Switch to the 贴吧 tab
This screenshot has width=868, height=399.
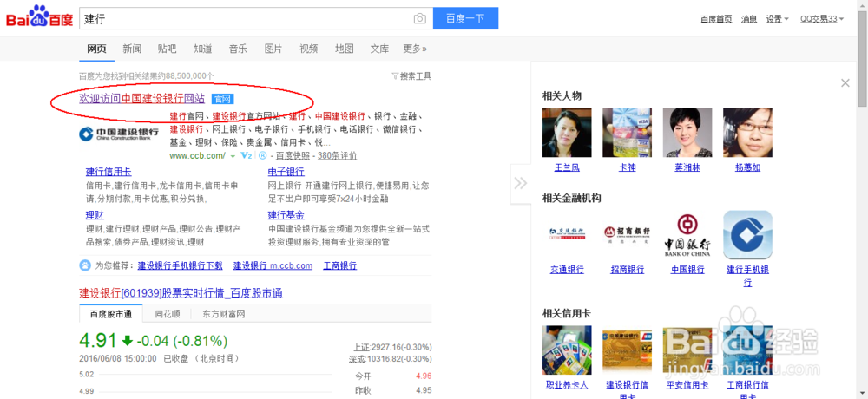click(168, 49)
